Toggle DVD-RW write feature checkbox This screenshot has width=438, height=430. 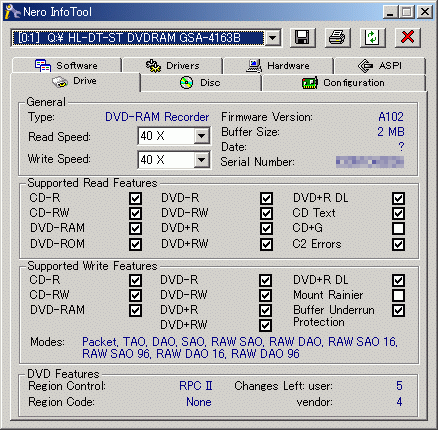[x=265, y=295]
